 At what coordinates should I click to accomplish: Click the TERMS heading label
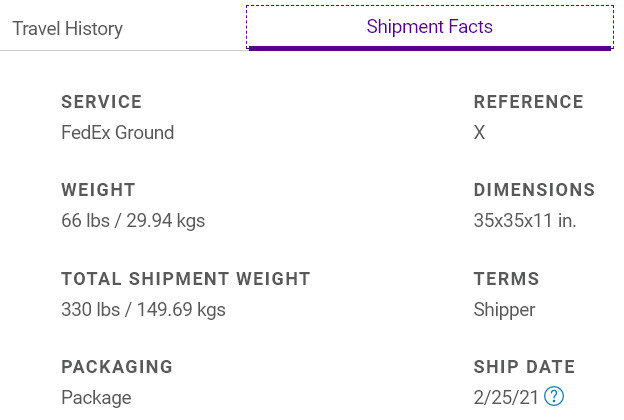click(506, 279)
